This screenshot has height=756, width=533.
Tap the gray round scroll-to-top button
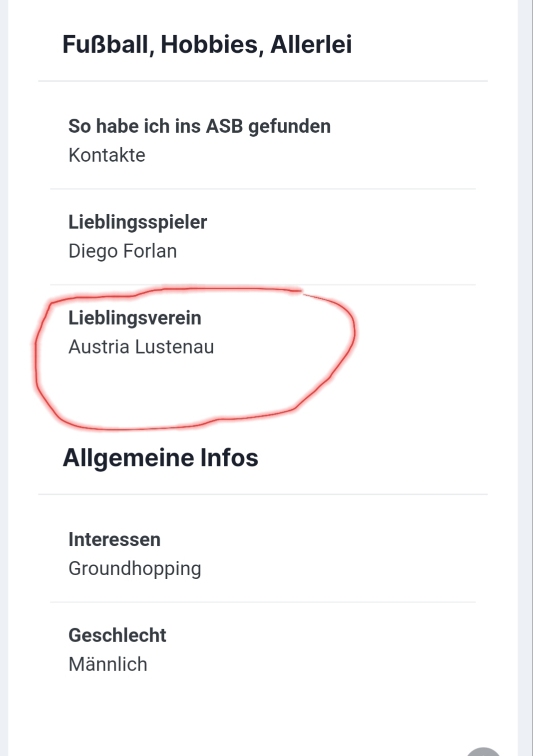(x=483, y=752)
